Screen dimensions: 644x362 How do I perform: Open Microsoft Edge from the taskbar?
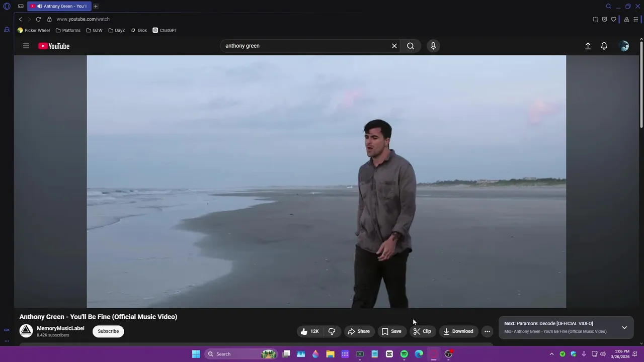click(419, 354)
